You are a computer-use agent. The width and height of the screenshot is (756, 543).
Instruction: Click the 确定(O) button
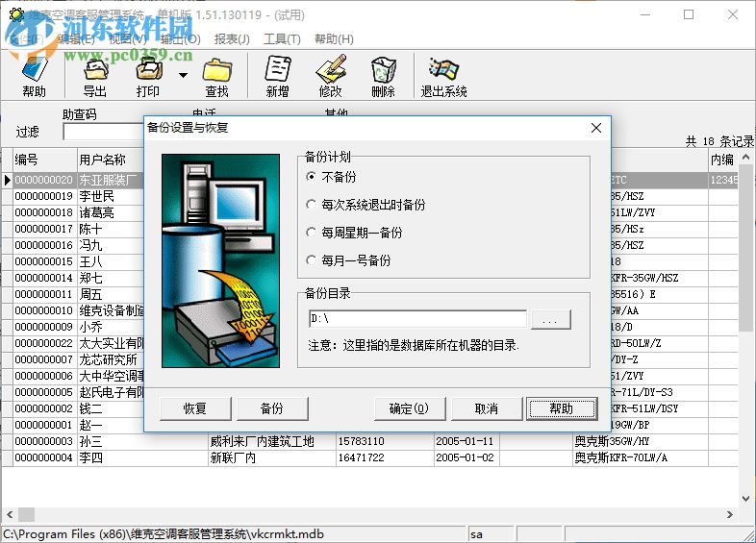click(410, 408)
